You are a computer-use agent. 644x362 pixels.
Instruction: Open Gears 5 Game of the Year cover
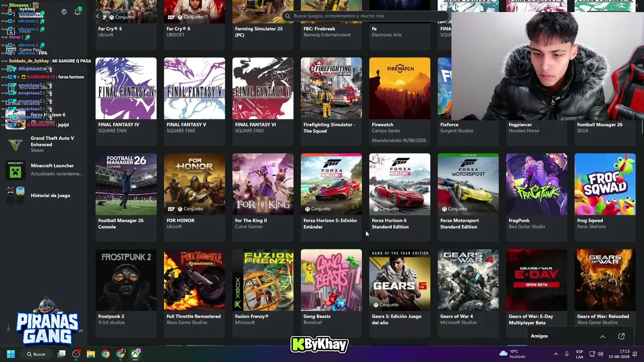pos(399,280)
